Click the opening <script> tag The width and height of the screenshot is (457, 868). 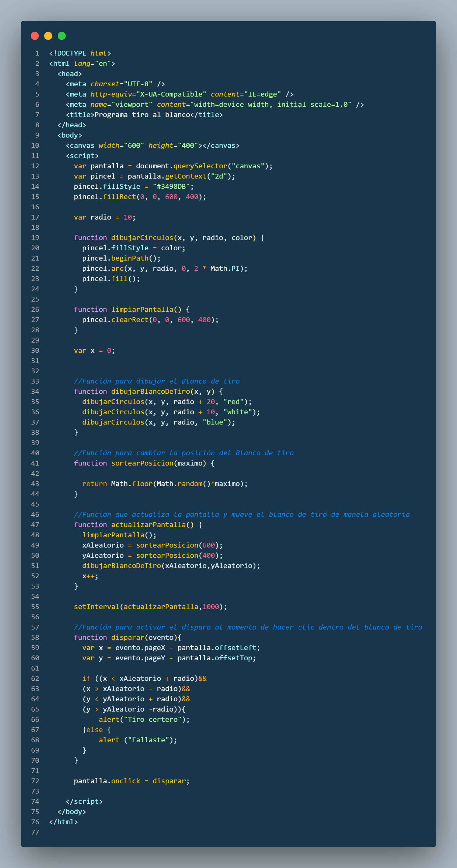[x=82, y=156]
